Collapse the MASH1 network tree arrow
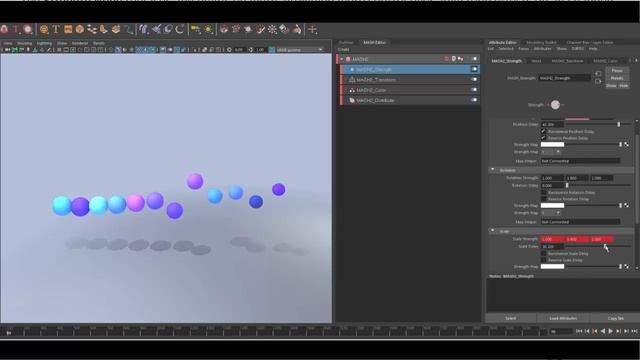 tap(342, 59)
